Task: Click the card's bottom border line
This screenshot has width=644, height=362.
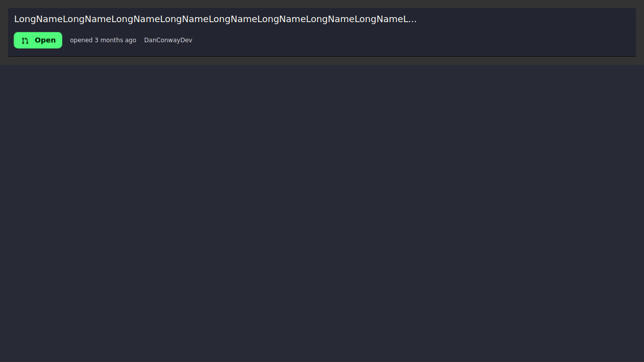Action: pos(322,56)
